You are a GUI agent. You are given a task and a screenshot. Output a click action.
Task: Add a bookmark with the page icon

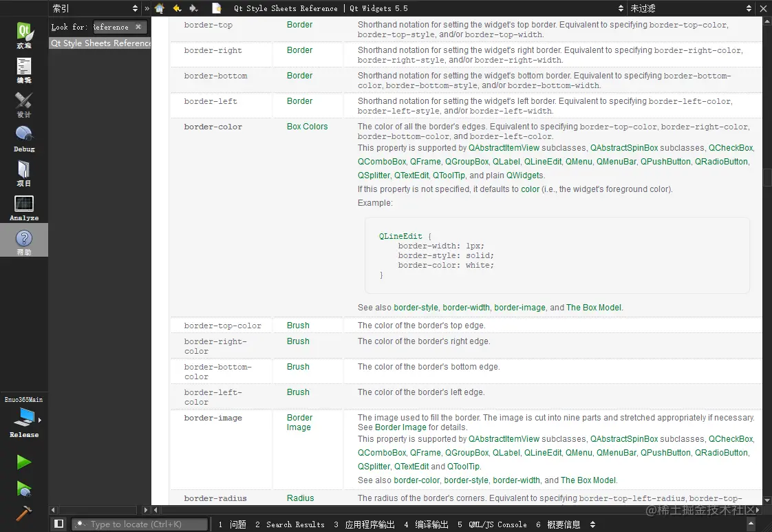(217, 8)
